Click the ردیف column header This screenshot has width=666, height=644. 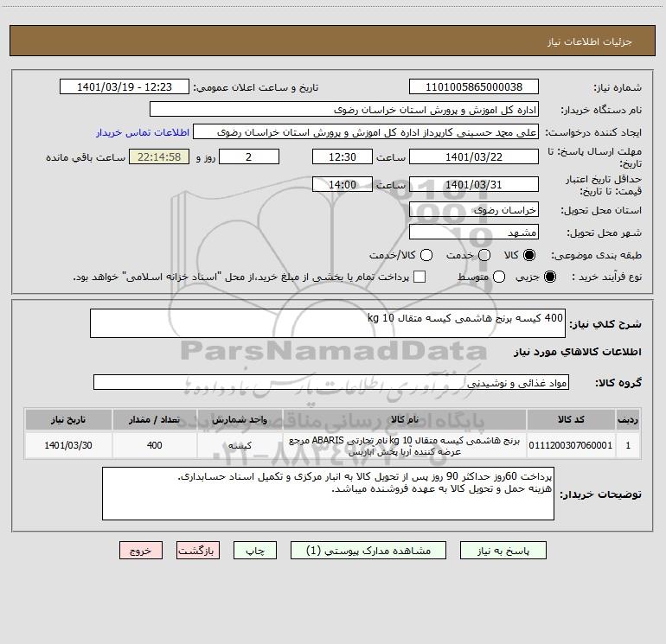[x=628, y=419]
